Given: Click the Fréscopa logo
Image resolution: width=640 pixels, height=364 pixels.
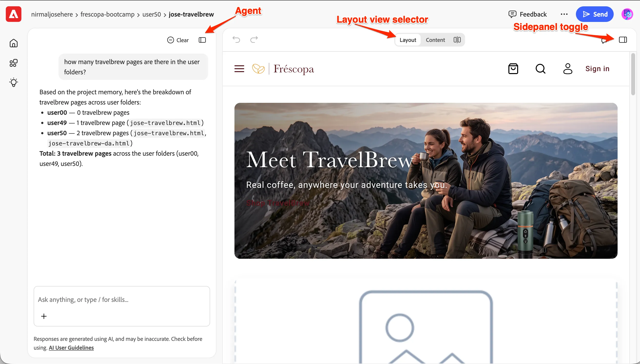Looking at the screenshot, I should pyautogui.click(x=283, y=69).
